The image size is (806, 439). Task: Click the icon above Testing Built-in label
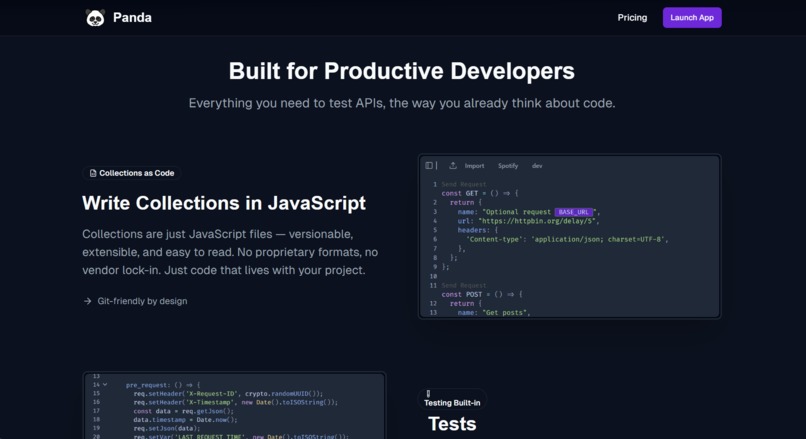click(x=428, y=394)
